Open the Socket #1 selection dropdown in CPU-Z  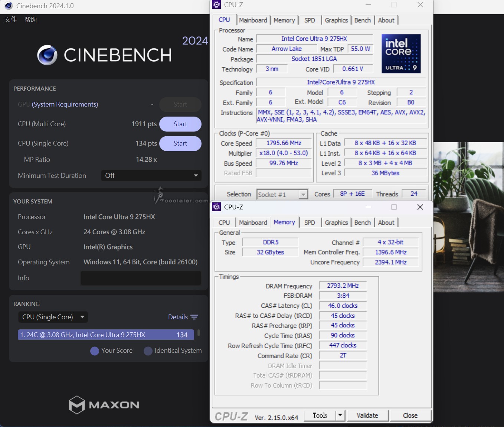coord(282,194)
